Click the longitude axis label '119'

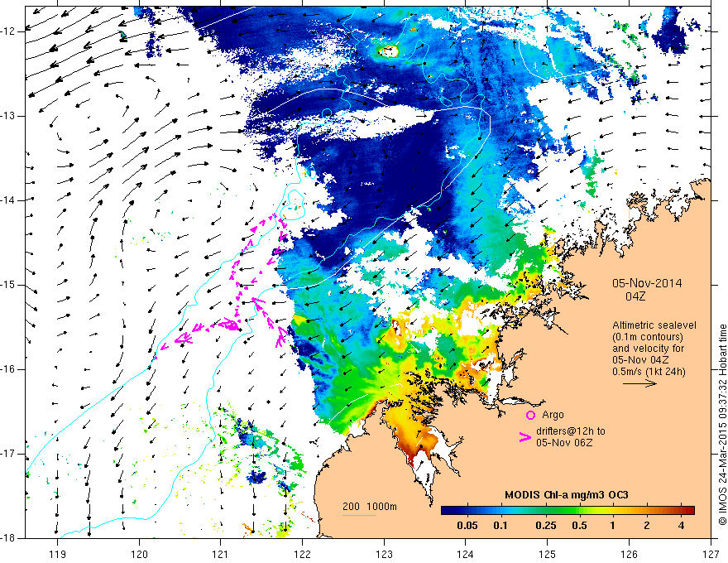58,554
